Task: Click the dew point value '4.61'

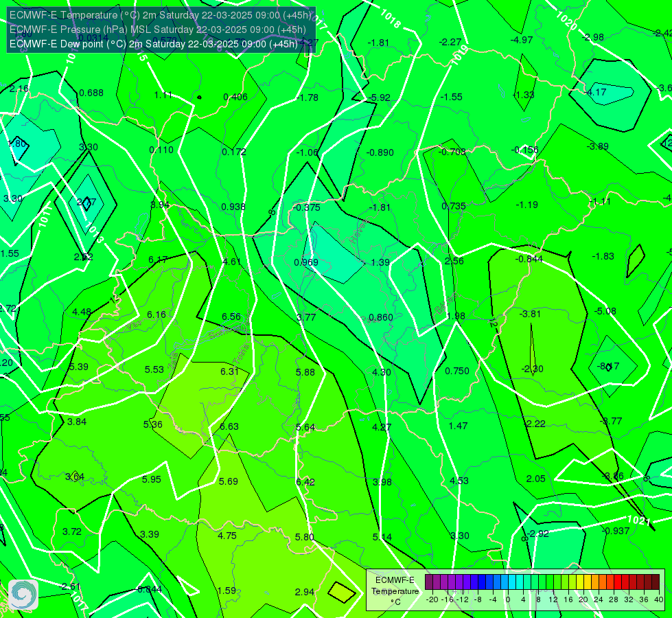Action: pyautogui.click(x=232, y=262)
